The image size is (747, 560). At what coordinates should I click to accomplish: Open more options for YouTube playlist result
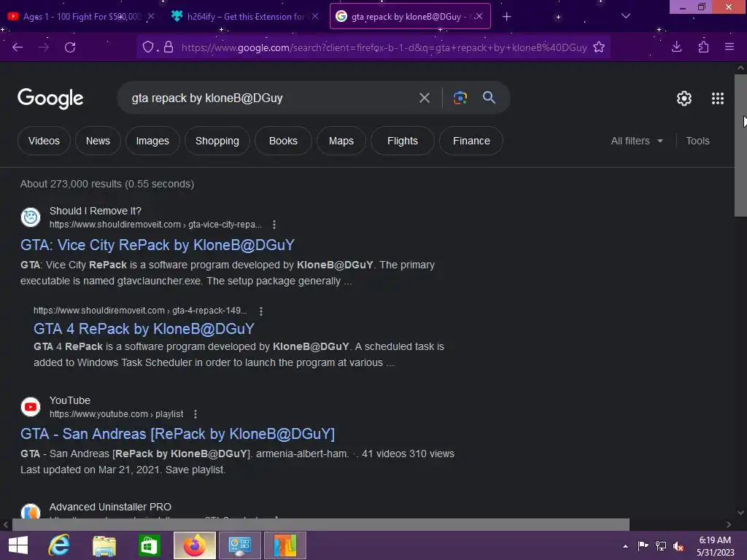click(196, 414)
